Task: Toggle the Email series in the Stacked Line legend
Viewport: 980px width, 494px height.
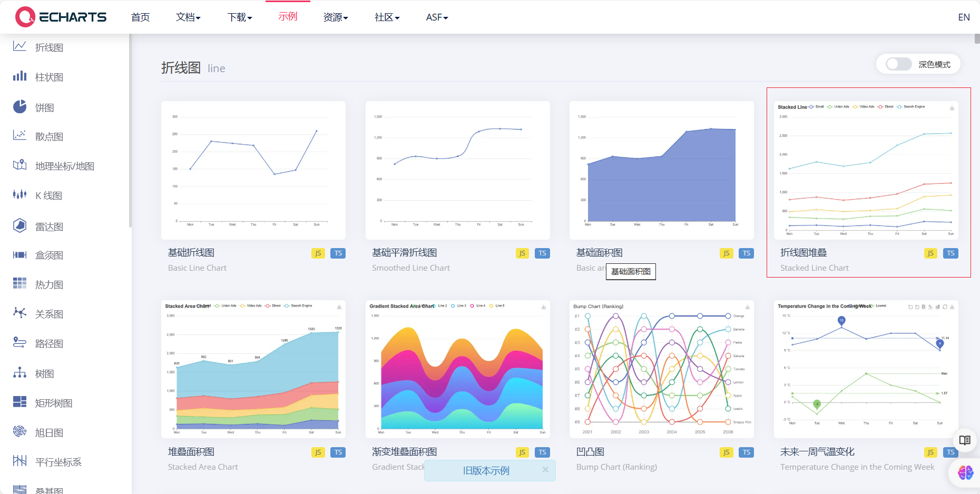Action: [819, 106]
